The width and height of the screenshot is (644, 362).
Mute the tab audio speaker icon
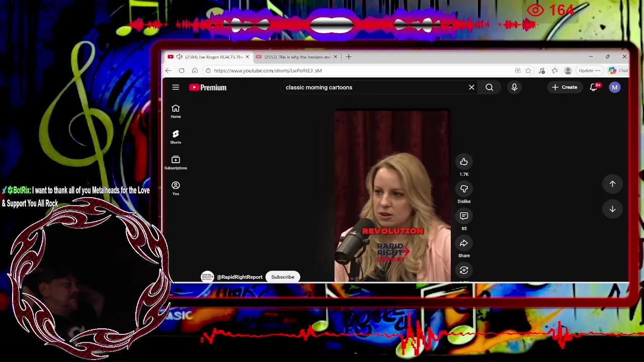click(180, 57)
